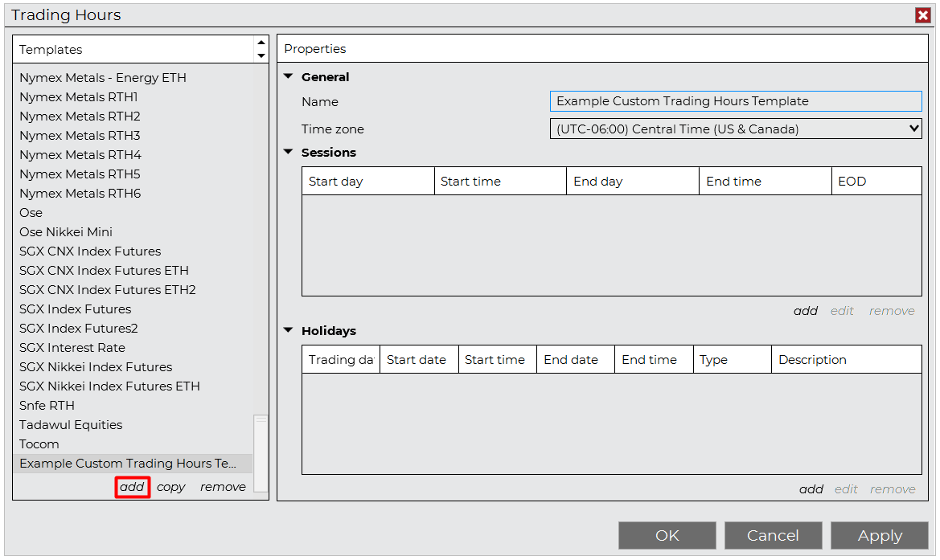Viewport: 940px width, 560px height.
Task: Select Nymex Metals - Energy ETH template
Action: 102,78
